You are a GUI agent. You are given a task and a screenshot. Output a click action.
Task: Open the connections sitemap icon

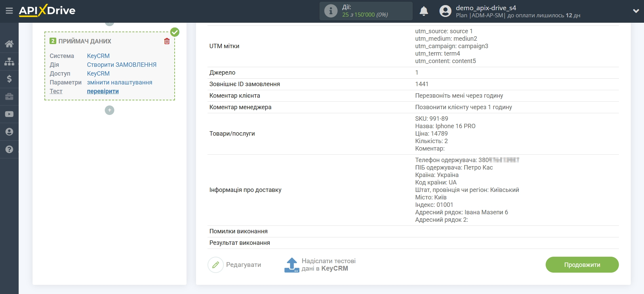(x=9, y=61)
